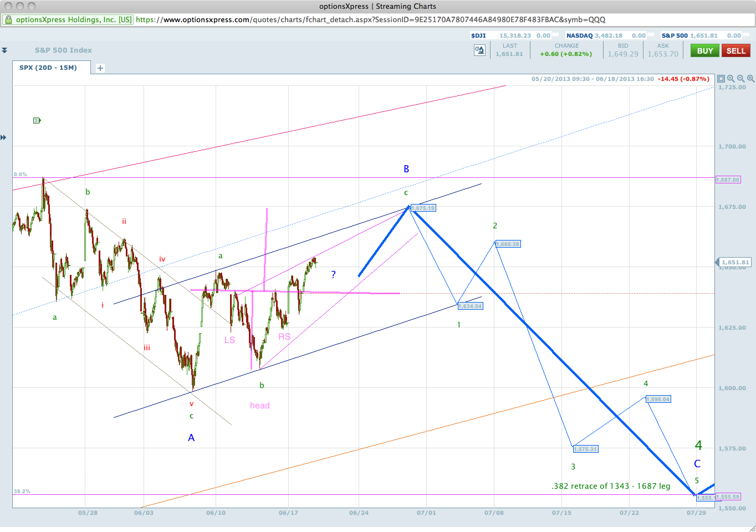
Task: Zoom out using the minus magnifier icon
Action: pos(741,79)
